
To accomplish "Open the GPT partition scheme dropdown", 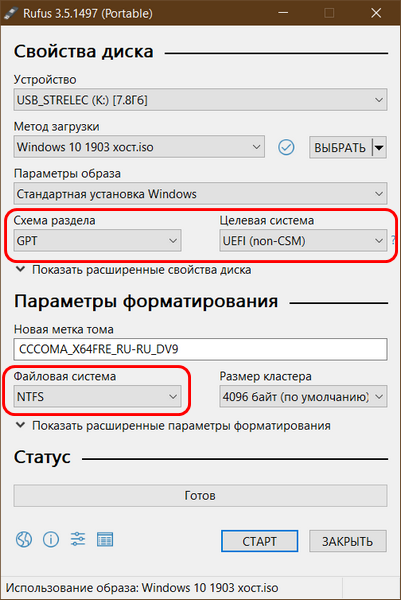I will (98, 241).
